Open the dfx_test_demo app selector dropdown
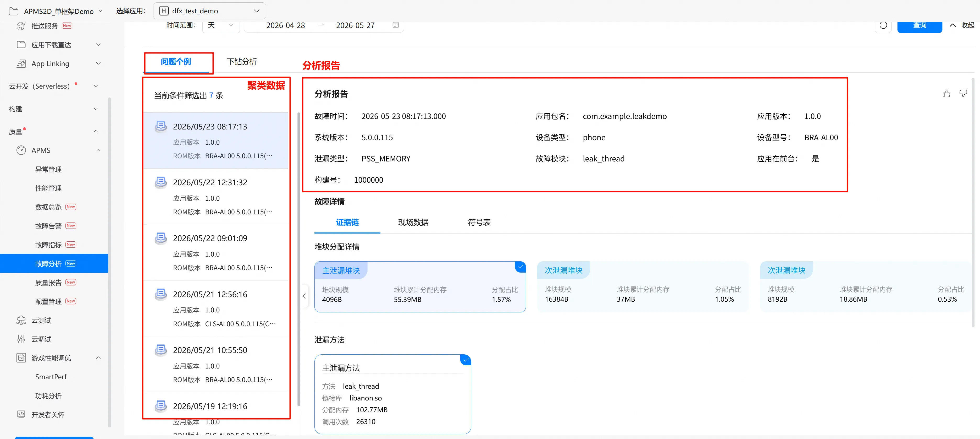This screenshot has height=439, width=980. 210,11
